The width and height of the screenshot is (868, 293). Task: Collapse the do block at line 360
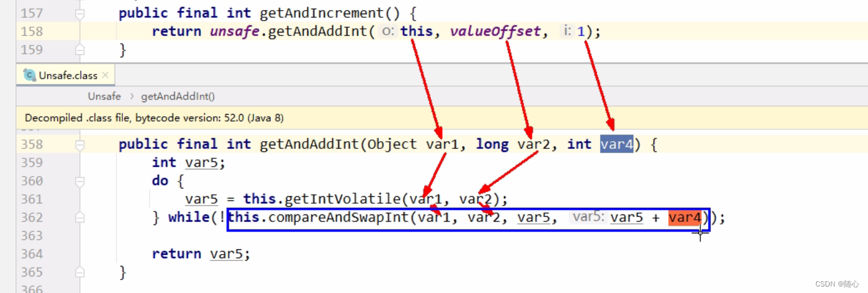click(80, 181)
